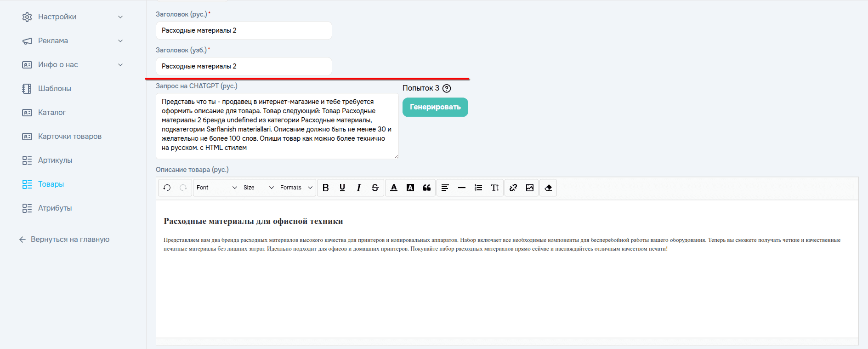868x349 pixels.
Task: Open the Каталог sidebar item
Action: point(52,113)
